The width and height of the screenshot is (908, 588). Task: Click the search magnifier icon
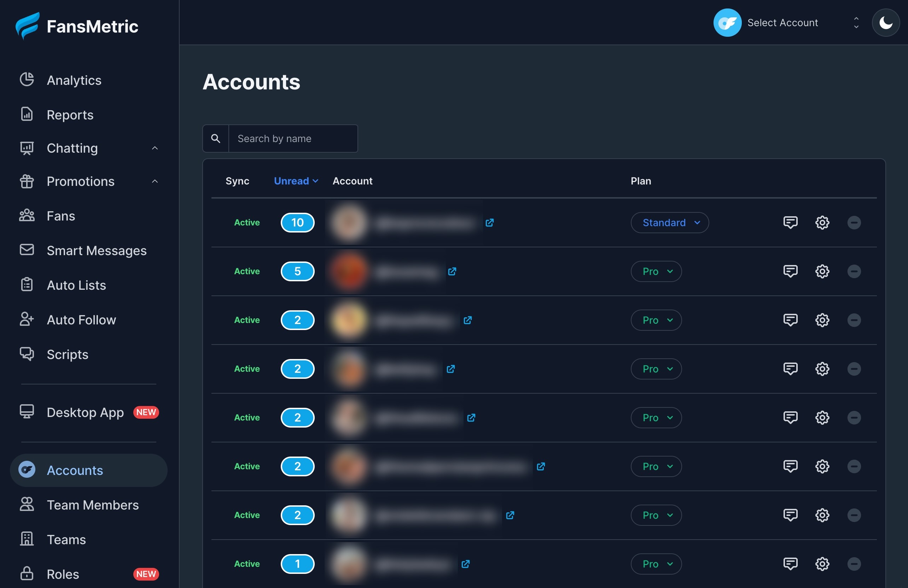pos(216,139)
